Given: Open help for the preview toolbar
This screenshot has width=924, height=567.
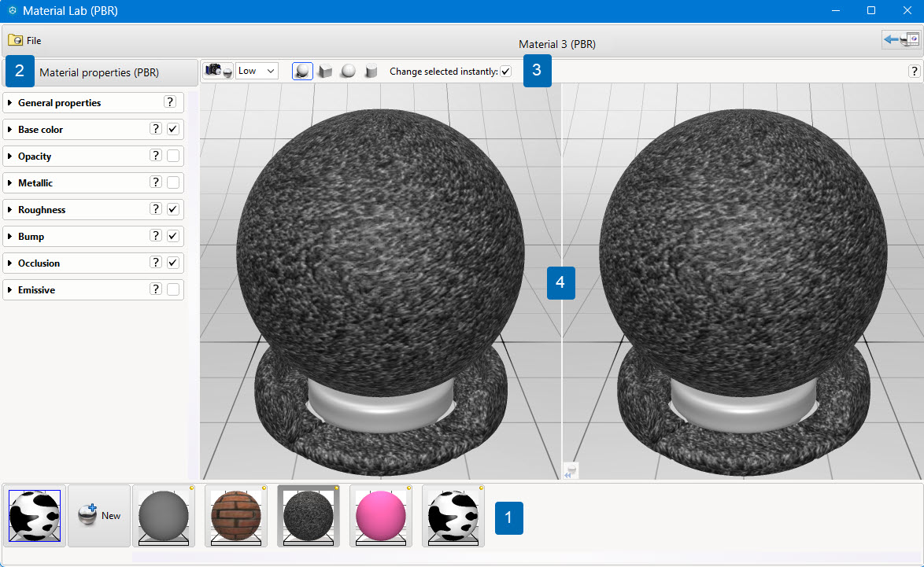Looking at the screenshot, I should click(914, 72).
